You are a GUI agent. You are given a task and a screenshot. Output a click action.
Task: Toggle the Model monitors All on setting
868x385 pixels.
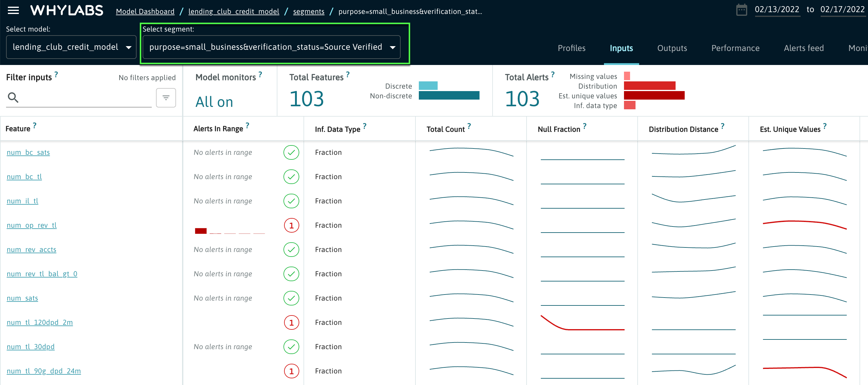click(214, 102)
